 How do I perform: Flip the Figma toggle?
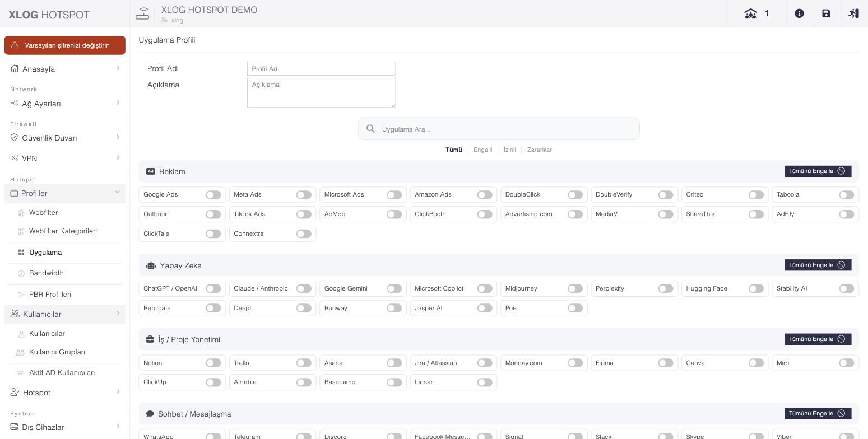point(666,363)
